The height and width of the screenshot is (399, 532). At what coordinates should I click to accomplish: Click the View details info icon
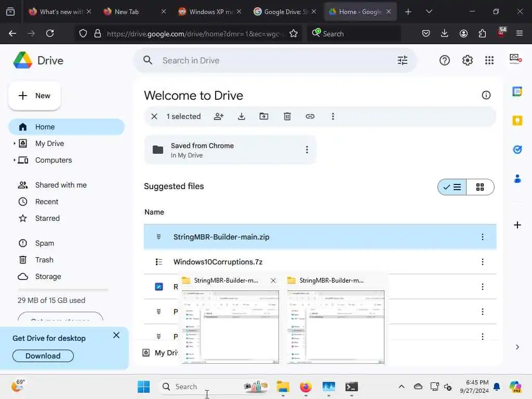486,95
